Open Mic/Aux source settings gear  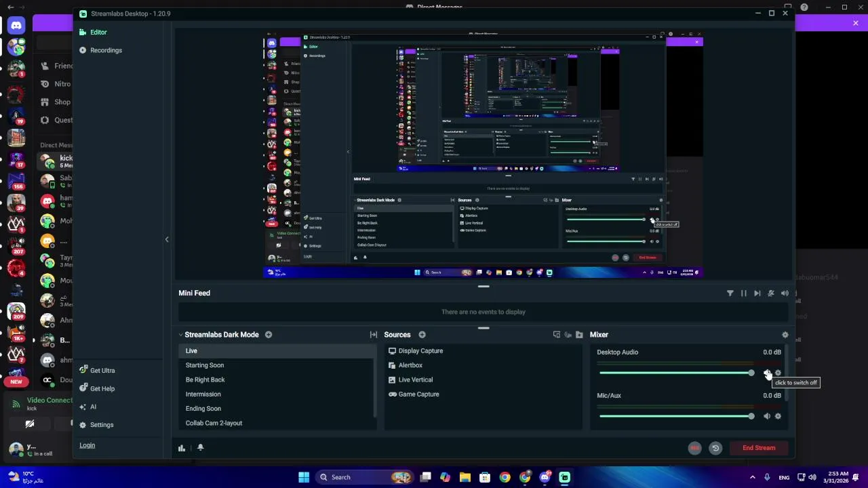(778, 416)
